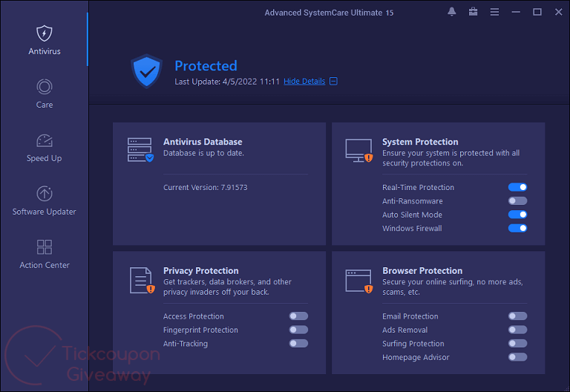570x392 pixels.
Task: Click 'Ensure your system is protected' description
Action: coord(451,158)
